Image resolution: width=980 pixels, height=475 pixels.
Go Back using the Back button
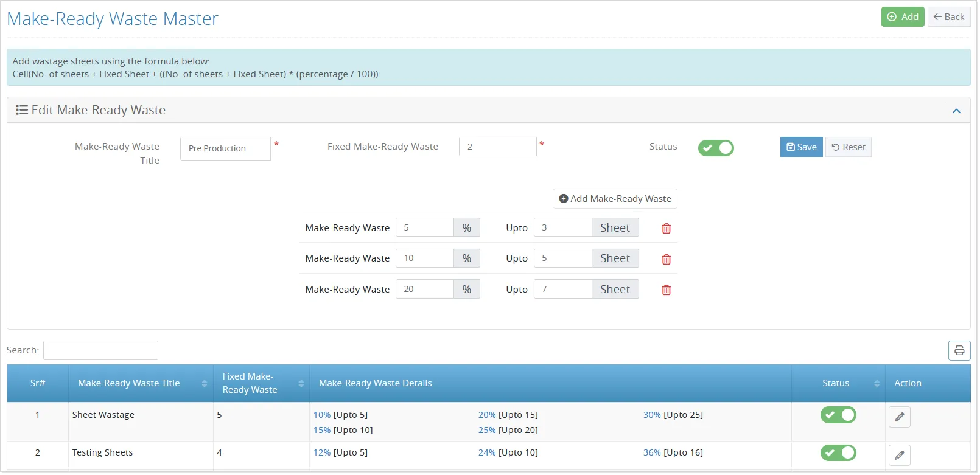[948, 17]
